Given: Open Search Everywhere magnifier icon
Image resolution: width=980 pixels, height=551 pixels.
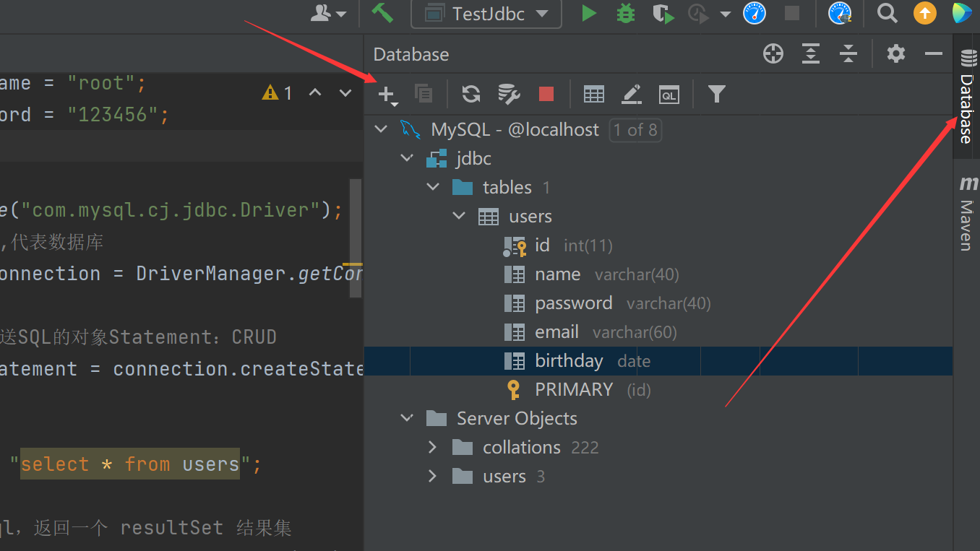Looking at the screenshot, I should pyautogui.click(x=887, y=13).
